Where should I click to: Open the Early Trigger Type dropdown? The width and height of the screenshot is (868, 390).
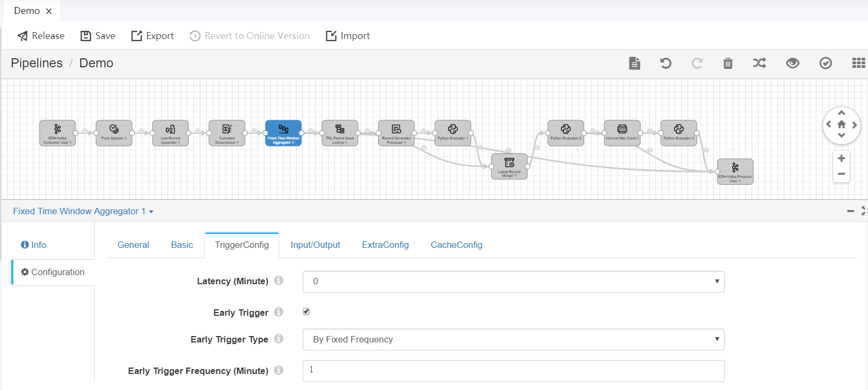coord(513,339)
